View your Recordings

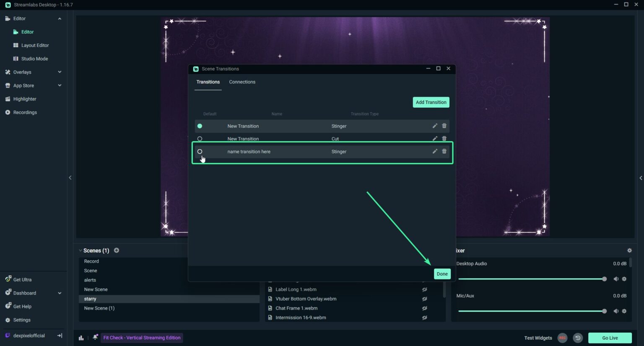click(24, 112)
